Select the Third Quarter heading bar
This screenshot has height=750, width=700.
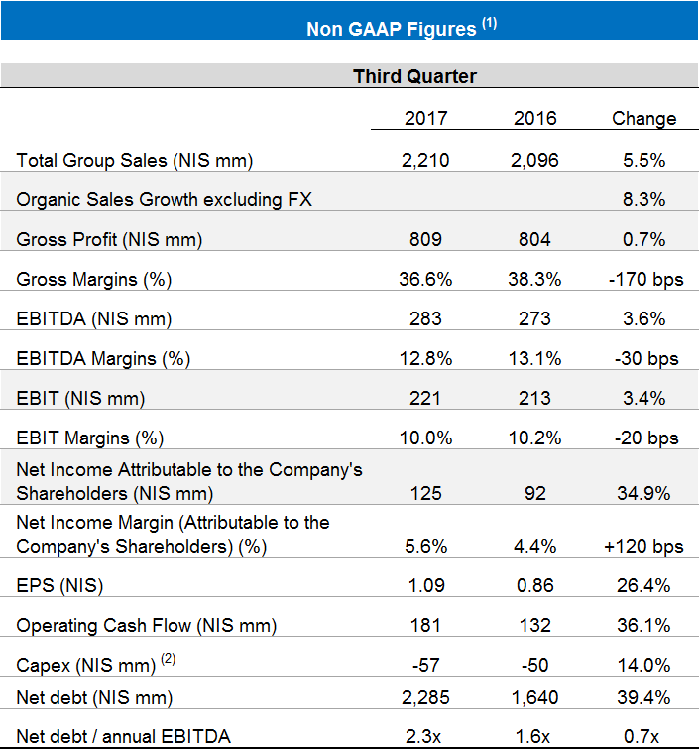(x=414, y=76)
